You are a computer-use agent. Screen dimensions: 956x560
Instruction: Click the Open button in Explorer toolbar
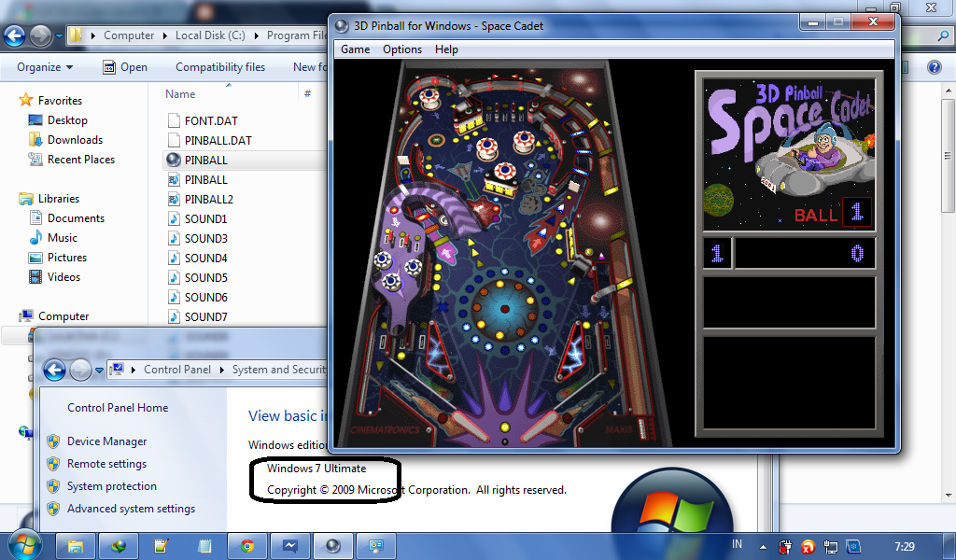[125, 67]
